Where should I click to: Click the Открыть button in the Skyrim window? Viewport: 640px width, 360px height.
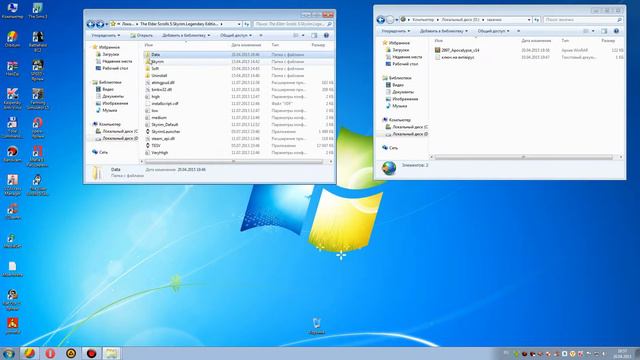pos(141,36)
